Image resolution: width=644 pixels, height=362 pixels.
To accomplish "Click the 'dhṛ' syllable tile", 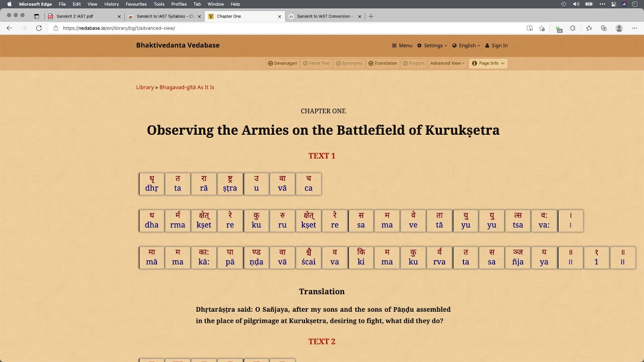I will click(152, 184).
